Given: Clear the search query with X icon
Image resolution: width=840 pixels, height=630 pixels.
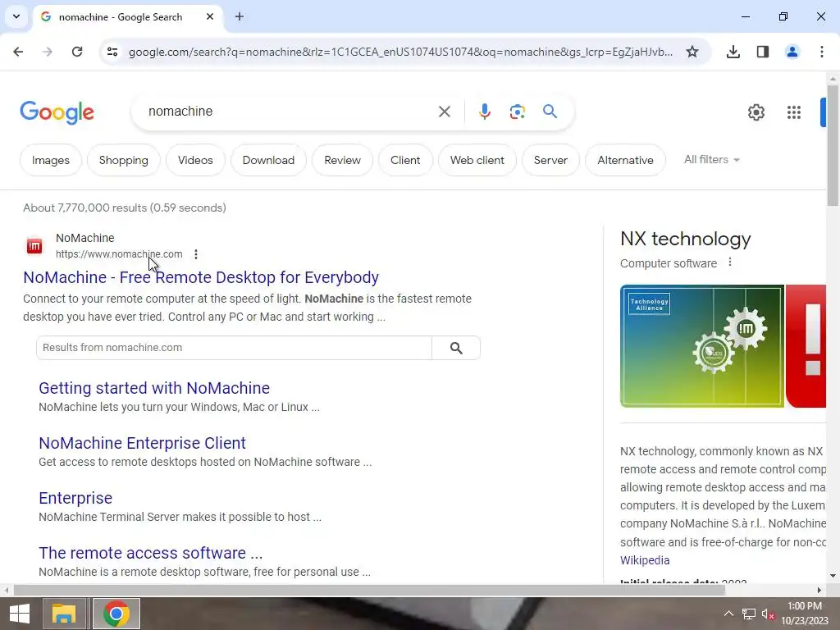Looking at the screenshot, I should [x=444, y=112].
